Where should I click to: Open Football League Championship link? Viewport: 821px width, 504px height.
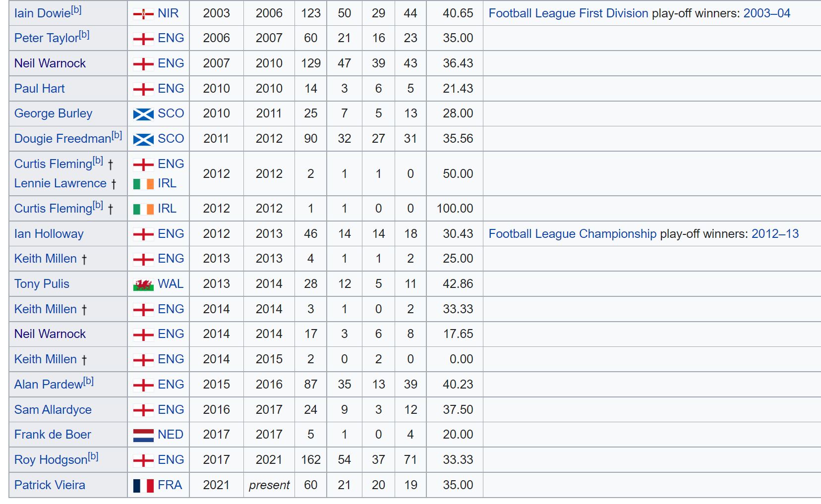coord(572,234)
